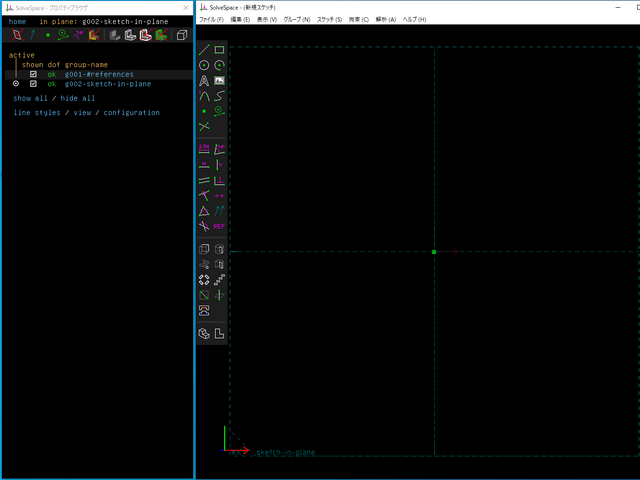Activate the distance/diameter constraint tool
Viewport: 640px width, 480px height.
(204, 149)
